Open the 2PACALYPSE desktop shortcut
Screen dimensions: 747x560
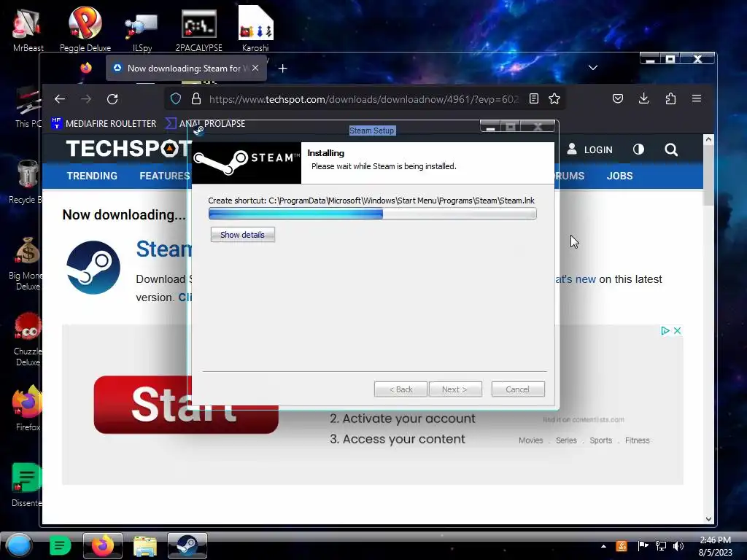(198, 29)
